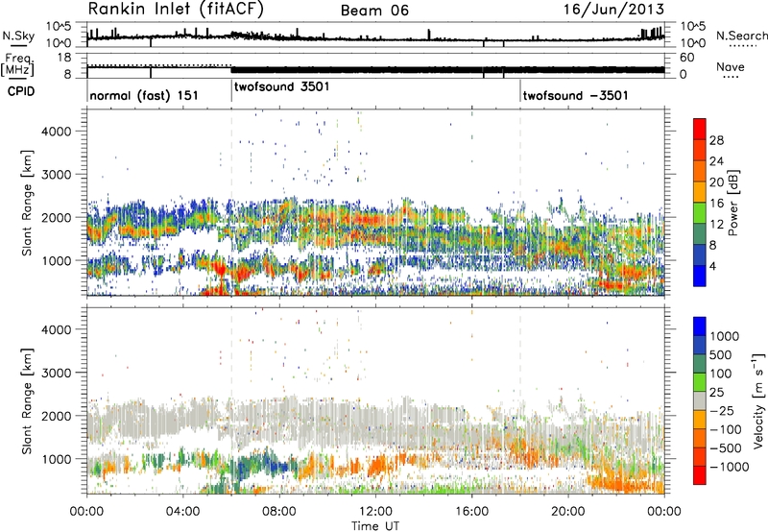The width and height of the screenshot is (768, 532).
Task: Click the right '10^0' noise axis label
Action: click(x=692, y=43)
